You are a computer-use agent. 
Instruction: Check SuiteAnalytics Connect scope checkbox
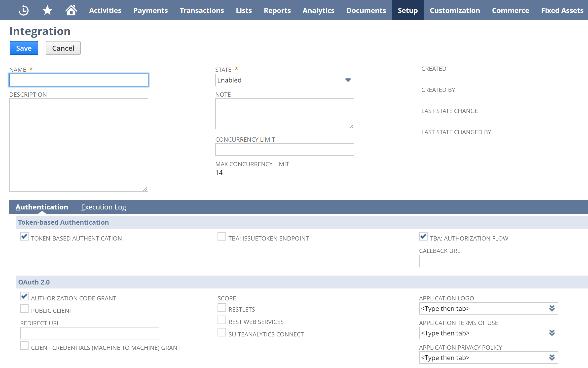(x=222, y=332)
